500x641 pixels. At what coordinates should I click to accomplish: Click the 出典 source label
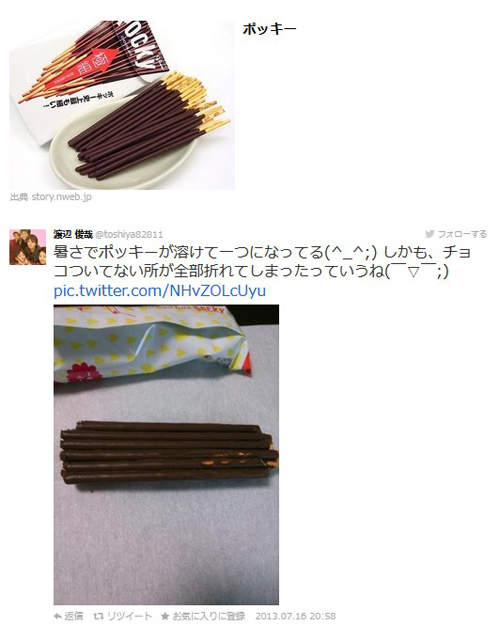pyautogui.click(x=19, y=197)
